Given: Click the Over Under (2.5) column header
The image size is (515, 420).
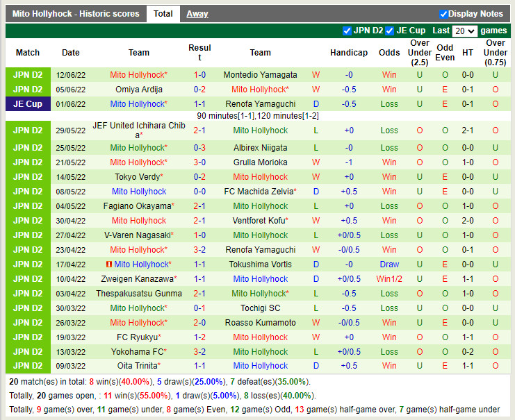Looking at the screenshot, I should click(419, 53).
